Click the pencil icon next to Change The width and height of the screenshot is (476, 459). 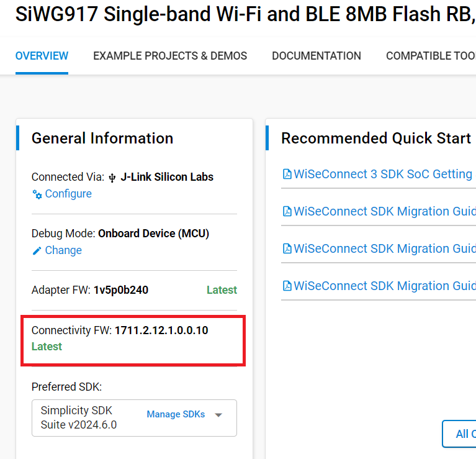pos(37,251)
